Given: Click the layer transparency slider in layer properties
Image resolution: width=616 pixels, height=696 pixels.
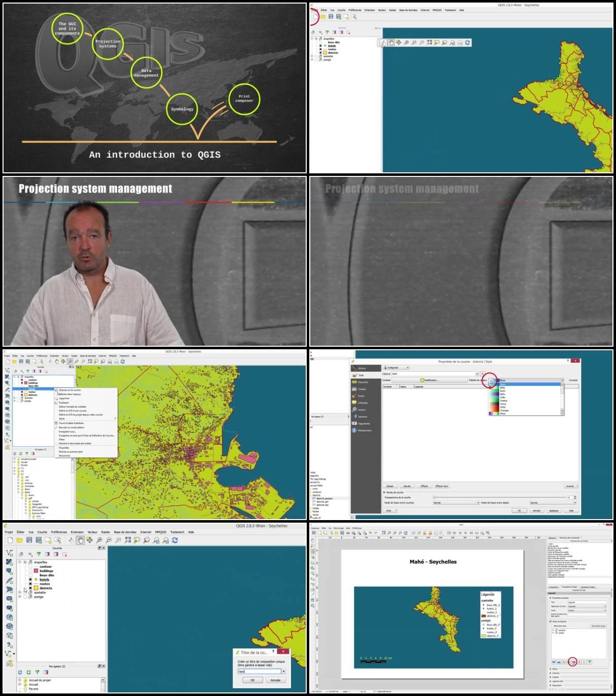Looking at the screenshot, I should pos(499,497).
